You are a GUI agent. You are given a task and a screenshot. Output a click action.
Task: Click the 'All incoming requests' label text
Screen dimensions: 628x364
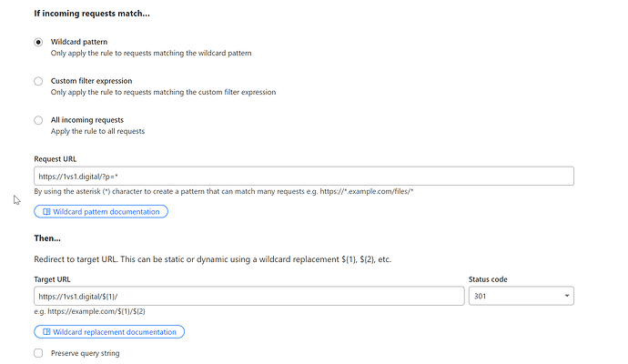pyautogui.click(x=87, y=120)
